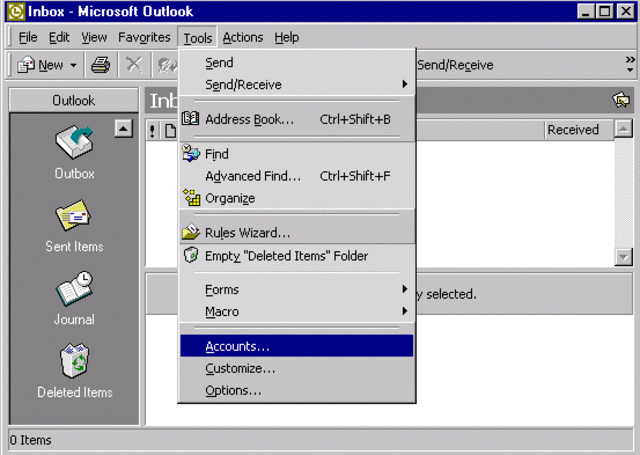Click the Outlook title bar app icon
The image size is (640, 455).
[x=16, y=11]
